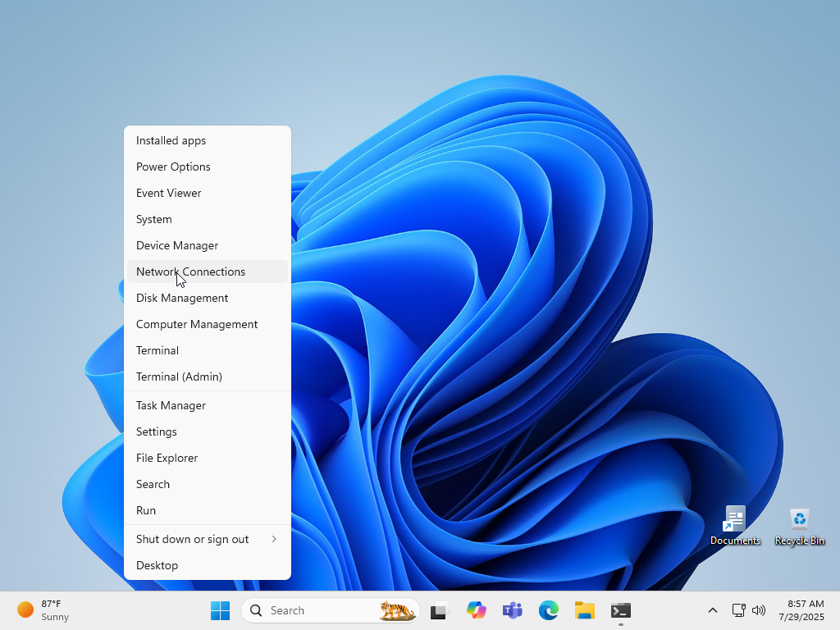The image size is (840, 630).
Task: Open the Recycle Bin desktop icon
Action: tap(799, 525)
